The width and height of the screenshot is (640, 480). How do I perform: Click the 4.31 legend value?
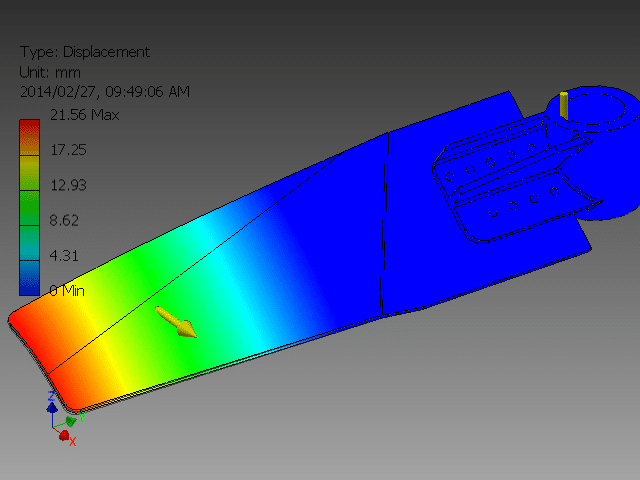(65, 255)
